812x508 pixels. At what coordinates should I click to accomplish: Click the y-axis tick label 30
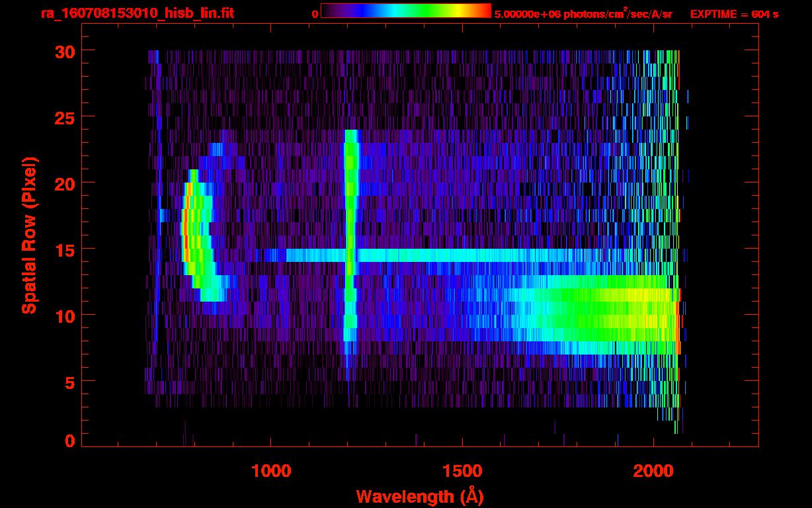pyautogui.click(x=65, y=51)
